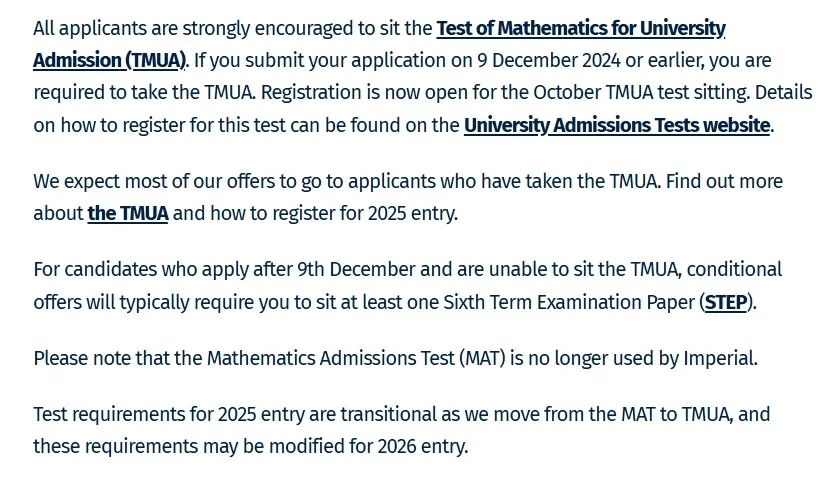Viewport: 822px width, 481px height.
Task: Click the '9 December 2024' date text
Action: [x=549, y=61]
